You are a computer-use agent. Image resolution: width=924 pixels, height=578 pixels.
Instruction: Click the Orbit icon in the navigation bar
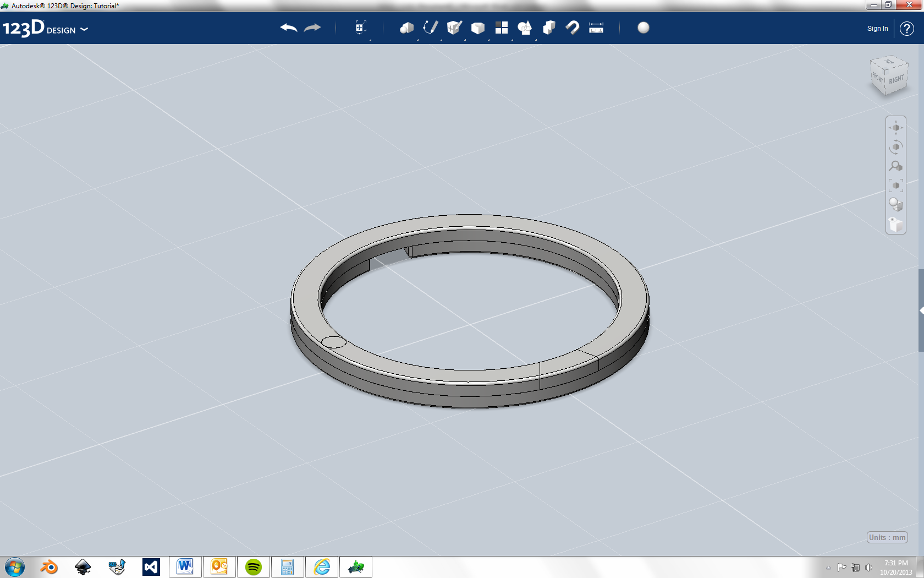pos(896,146)
